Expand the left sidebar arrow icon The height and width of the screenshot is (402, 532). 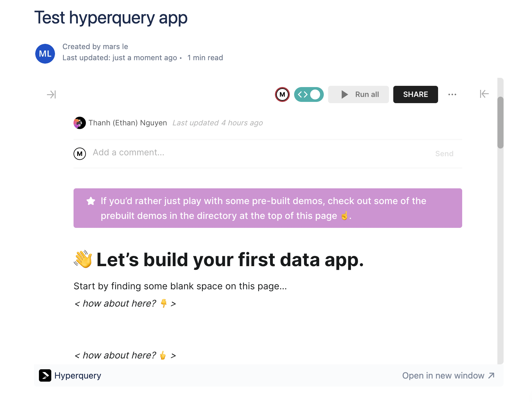484,94
